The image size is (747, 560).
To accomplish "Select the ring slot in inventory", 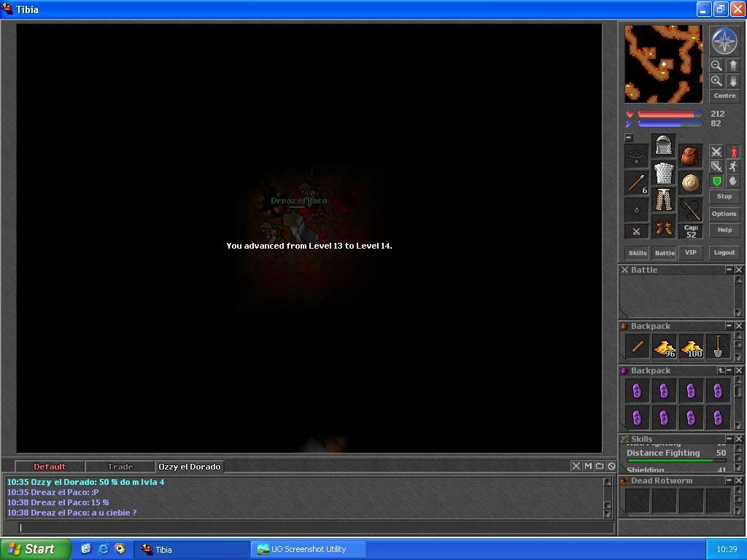I will [636, 210].
